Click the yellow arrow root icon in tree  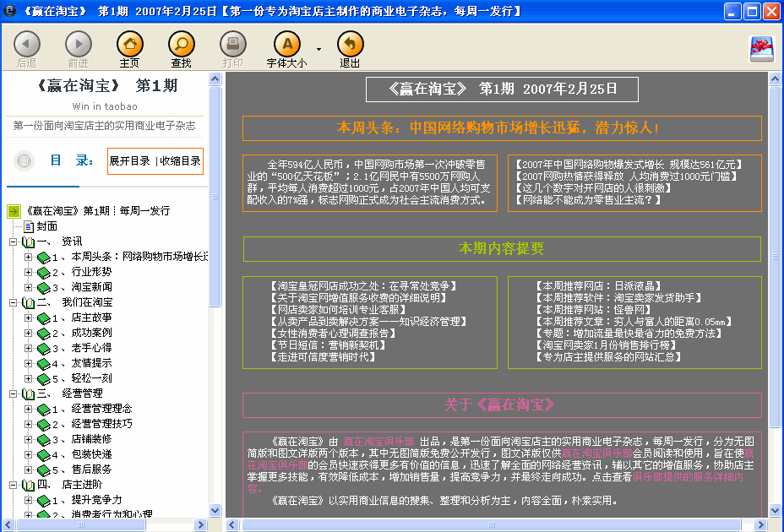click(14, 211)
